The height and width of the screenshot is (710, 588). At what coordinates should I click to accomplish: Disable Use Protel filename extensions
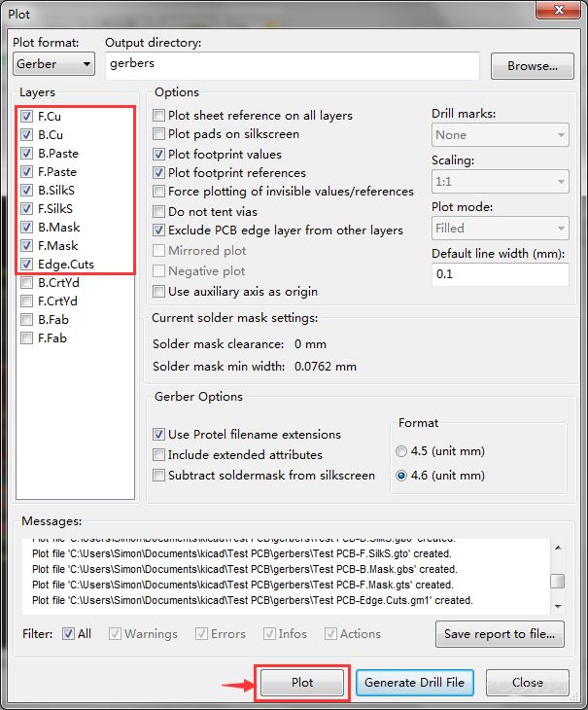tap(159, 435)
